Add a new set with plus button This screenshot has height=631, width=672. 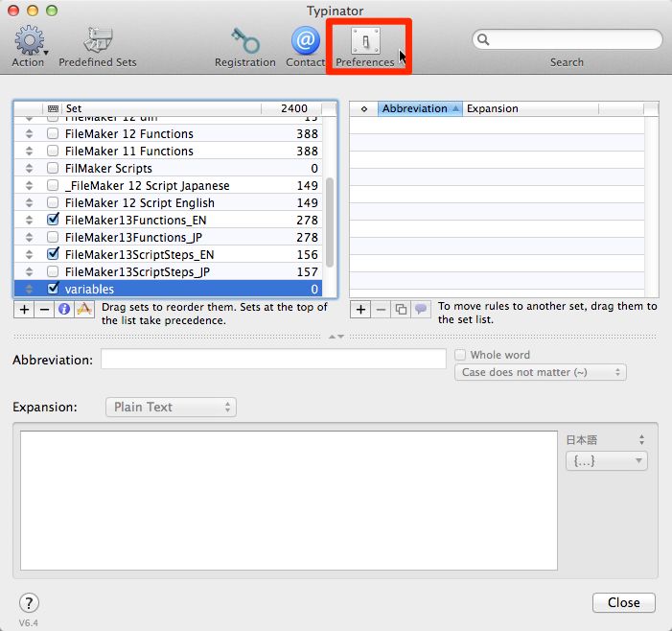[x=24, y=309]
